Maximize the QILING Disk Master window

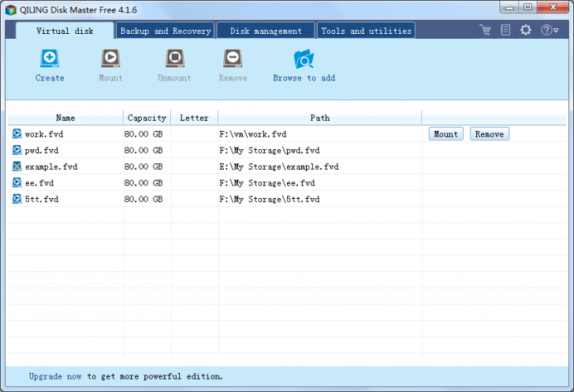point(527,7)
